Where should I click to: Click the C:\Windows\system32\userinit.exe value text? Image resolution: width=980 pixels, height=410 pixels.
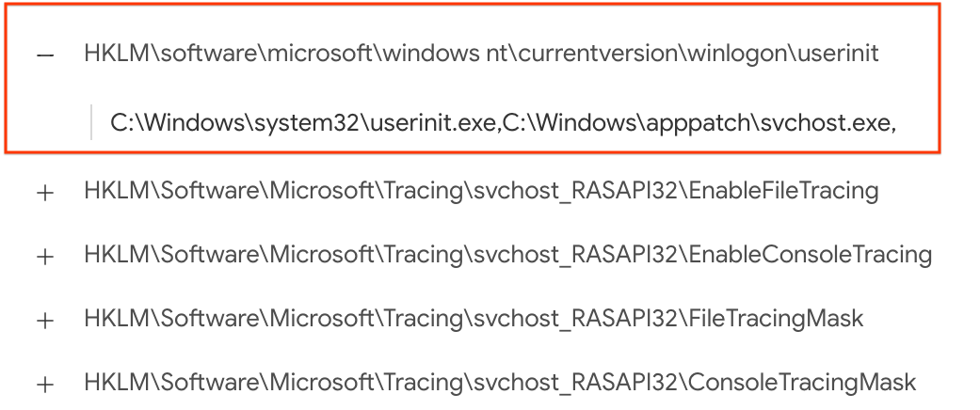coord(305,123)
